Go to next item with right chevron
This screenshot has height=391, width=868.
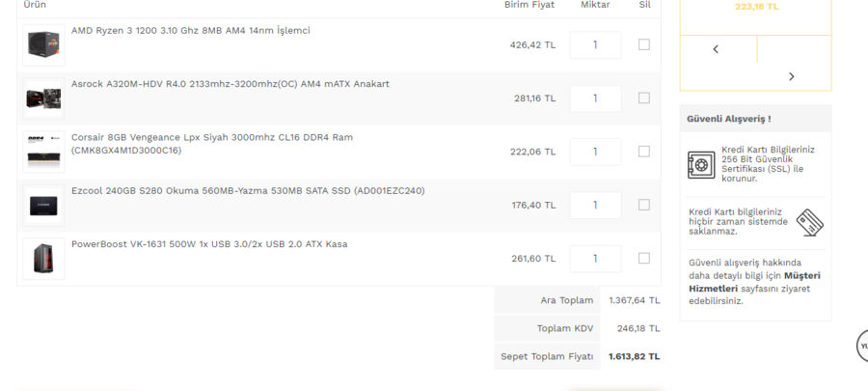tap(792, 76)
